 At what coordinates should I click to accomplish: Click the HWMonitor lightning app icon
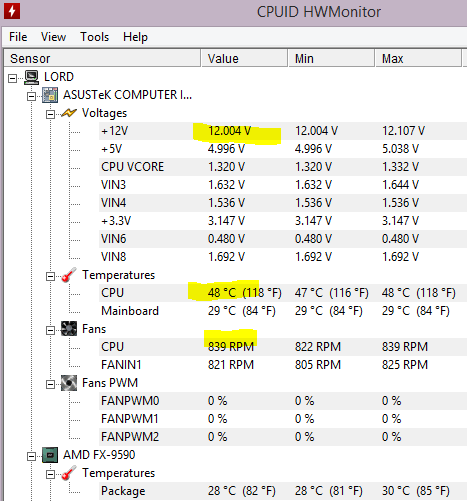pyautogui.click(x=12, y=11)
